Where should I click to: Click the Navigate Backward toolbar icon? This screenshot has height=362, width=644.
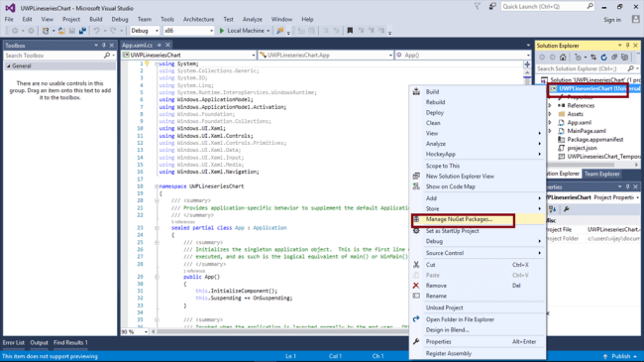[x=15, y=31]
